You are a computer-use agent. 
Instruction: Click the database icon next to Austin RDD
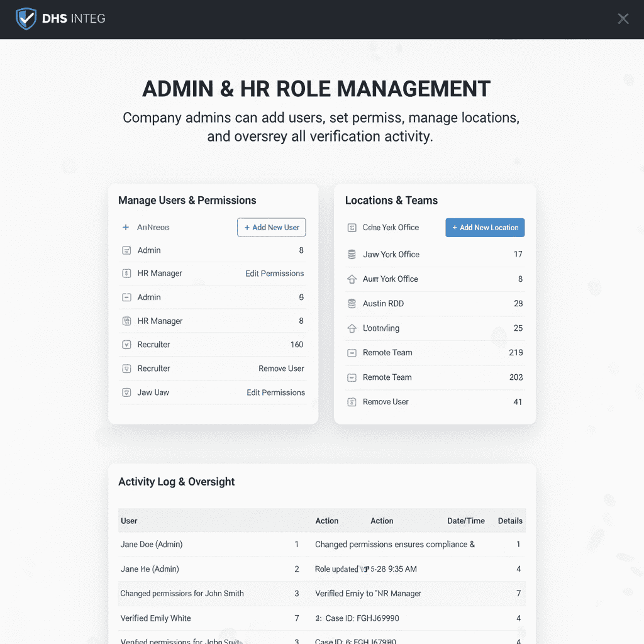tap(352, 304)
